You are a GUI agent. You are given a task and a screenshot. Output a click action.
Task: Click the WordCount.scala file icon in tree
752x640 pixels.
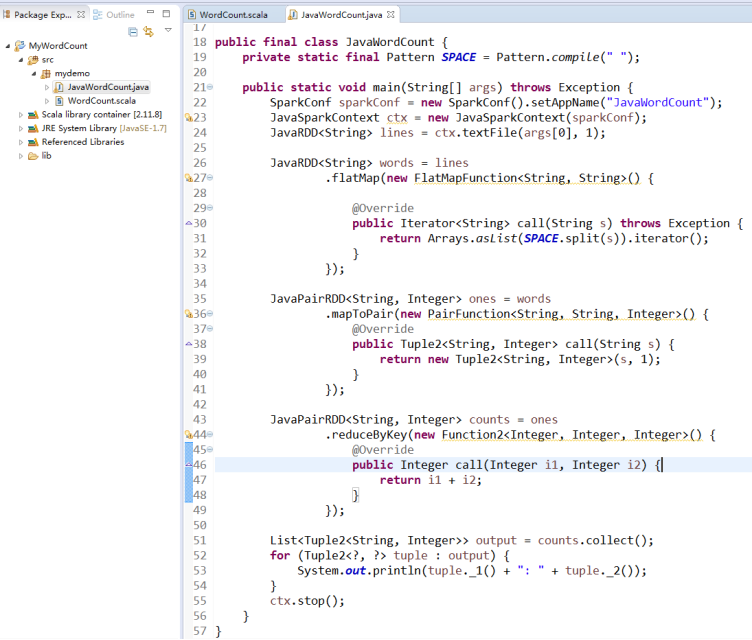click(59, 101)
